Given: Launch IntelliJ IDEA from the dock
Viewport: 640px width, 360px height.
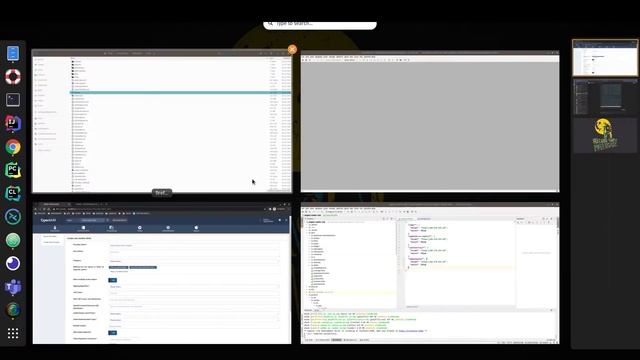Looking at the screenshot, I should click(x=13, y=123).
